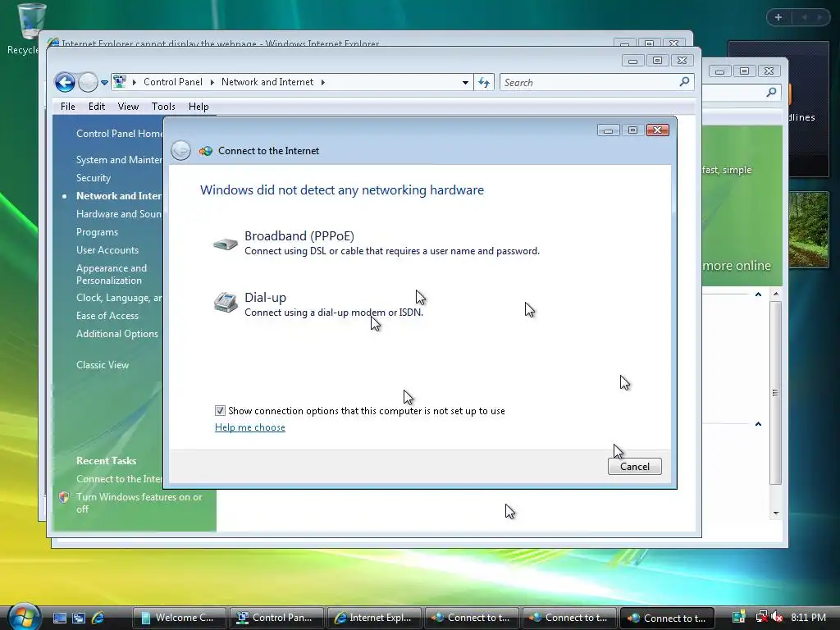The width and height of the screenshot is (840, 630).
Task: Launch Internet Explorer from quick launch
Action: (98, 618)
